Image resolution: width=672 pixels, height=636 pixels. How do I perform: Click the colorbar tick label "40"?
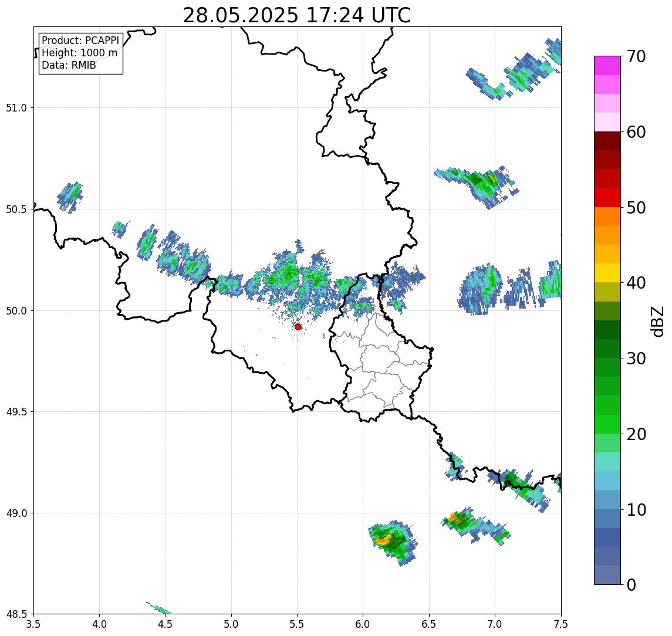(636, 283)
